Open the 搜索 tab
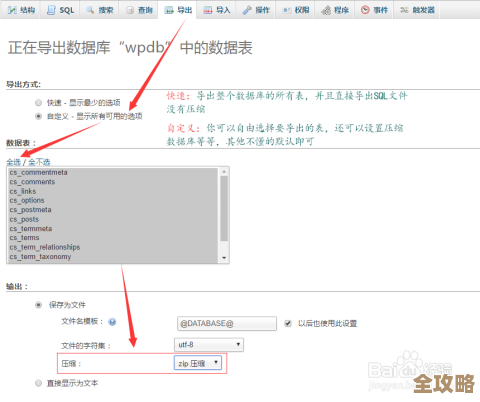Image resolution: width=480 pixels, height=402 pixels. pyautogui.click(x=100, y=10)
